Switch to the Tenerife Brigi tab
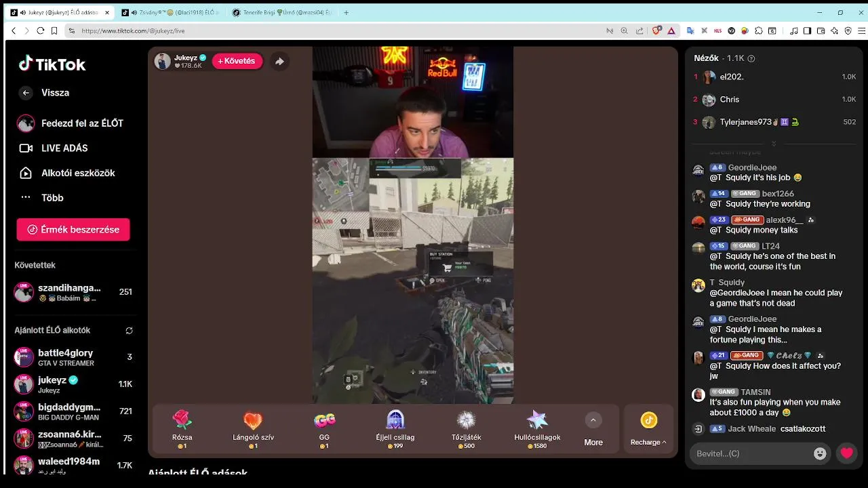Image resolution: width=868 pixels, height=488 pixels. 281,12
